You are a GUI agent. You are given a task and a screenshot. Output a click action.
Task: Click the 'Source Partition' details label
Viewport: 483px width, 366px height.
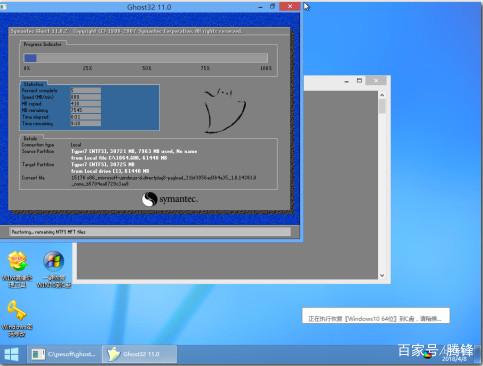point(38,151)
